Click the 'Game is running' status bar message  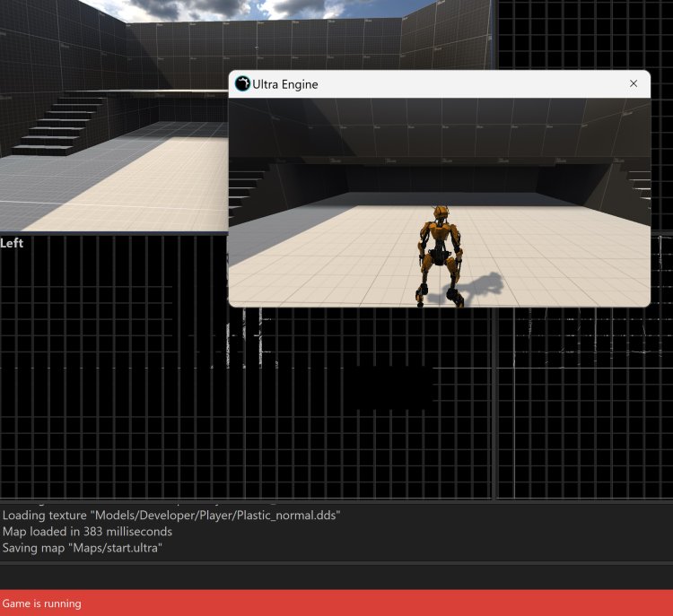tap(41, 603)
